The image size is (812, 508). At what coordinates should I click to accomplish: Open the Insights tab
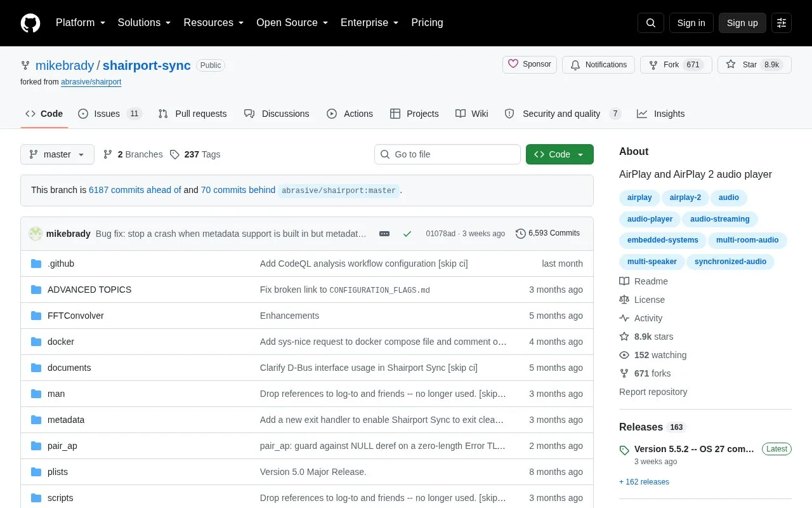[661, 114]
